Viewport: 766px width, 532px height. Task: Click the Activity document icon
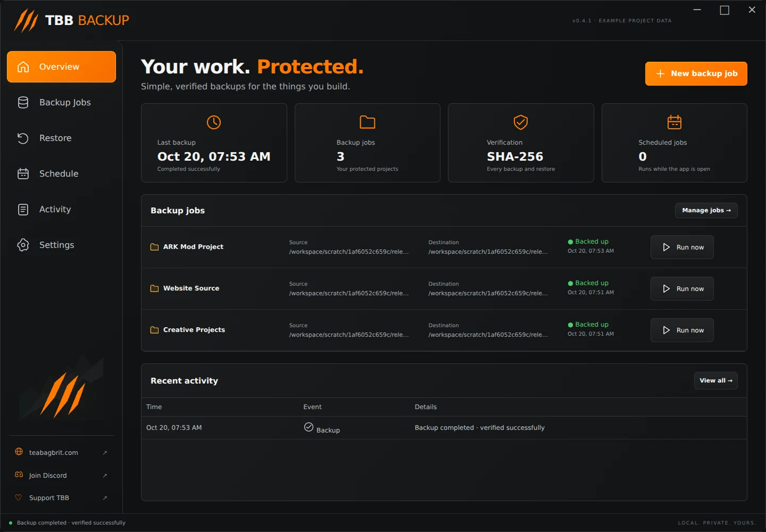[23, 210]
